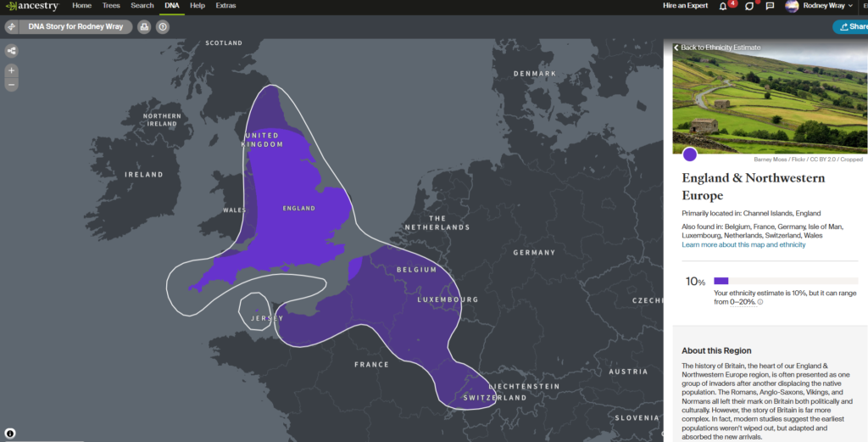Select the DNA tab in navigation
The width and height of the screenshot is (868, 442).
(170, 6)
